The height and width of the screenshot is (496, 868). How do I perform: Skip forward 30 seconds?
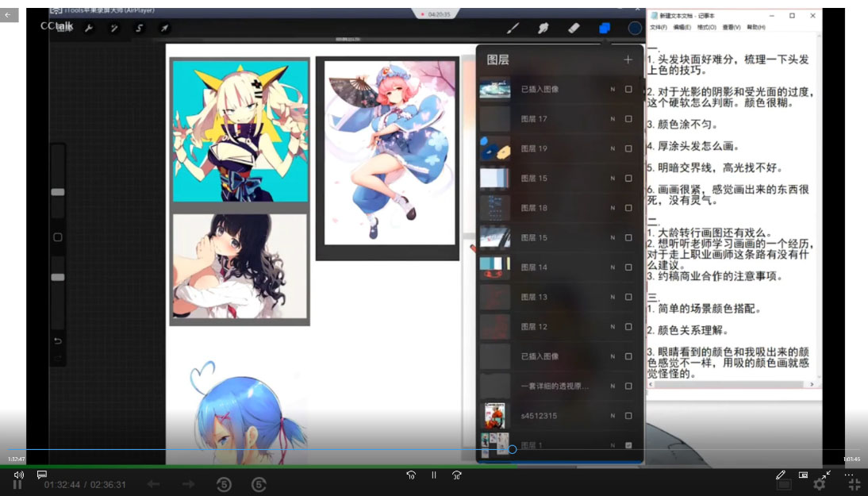click(x=457, y=475)
